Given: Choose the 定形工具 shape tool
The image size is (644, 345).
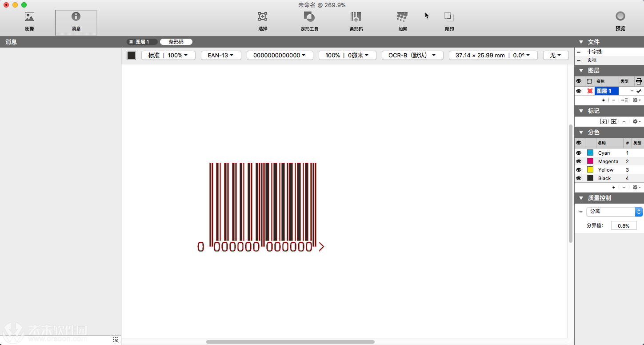Looking at the screenshot, I should tap(309, 21).
